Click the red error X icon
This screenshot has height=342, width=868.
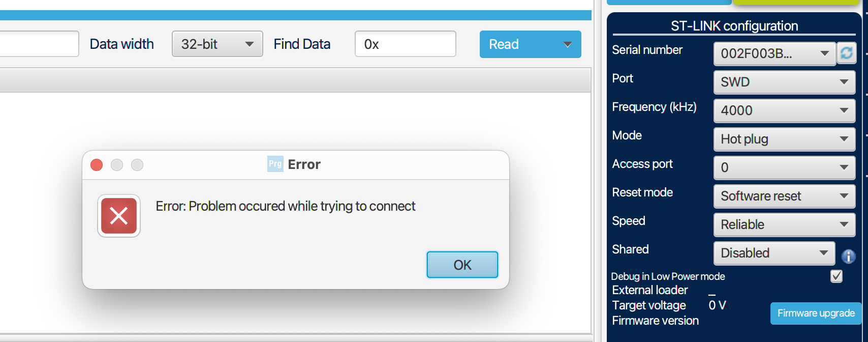(x=119, y=216)
